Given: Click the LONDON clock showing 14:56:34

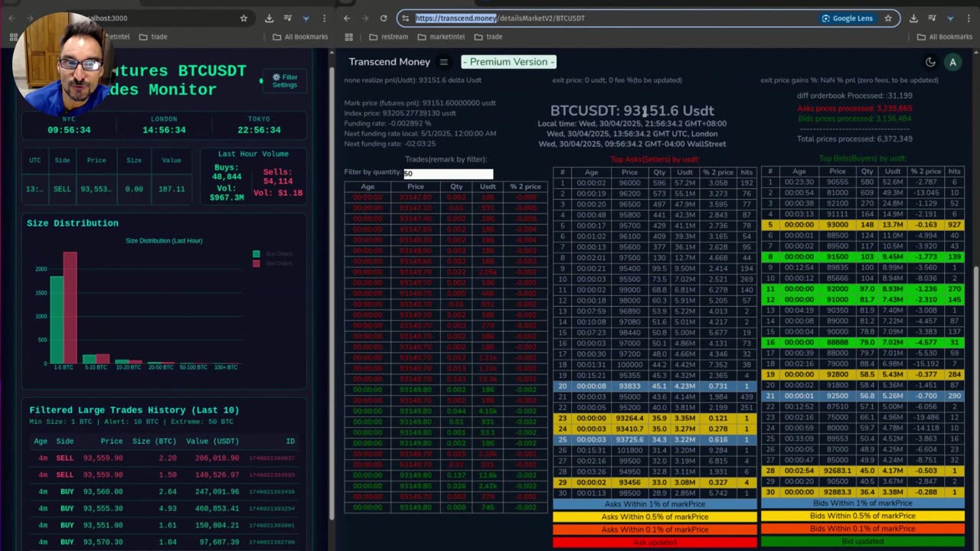Looking at the screenshot, I should pos(164,126).
